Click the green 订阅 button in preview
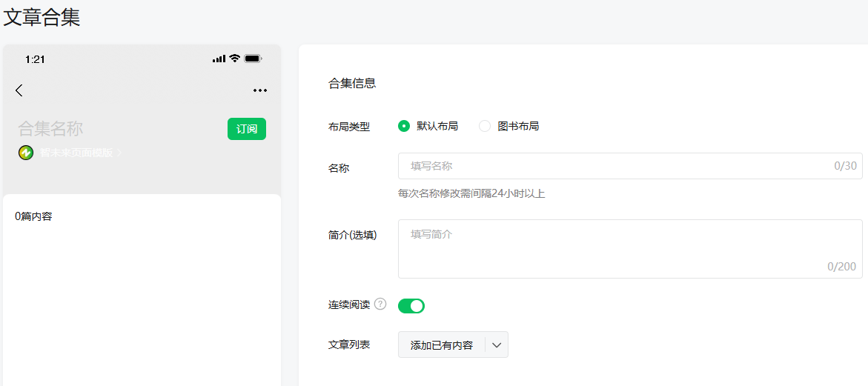This screenshot has width=868, height=386. 247,129
